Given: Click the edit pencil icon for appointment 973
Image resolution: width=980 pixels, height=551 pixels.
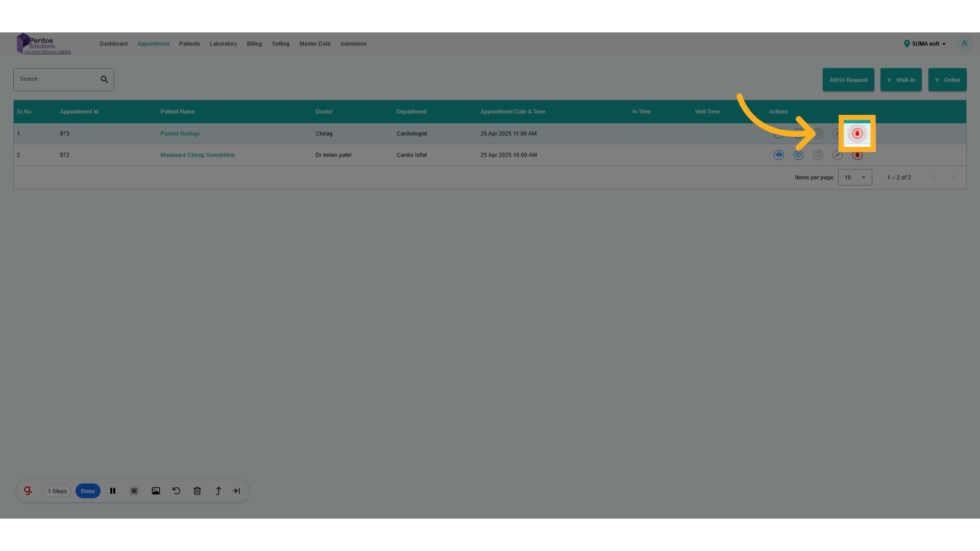Looking at the screenshot, I should coord(837,133).
